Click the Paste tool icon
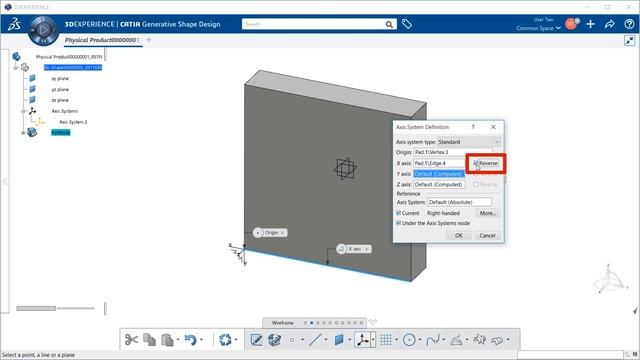640x360 pixels. click(x=167, y=340)
